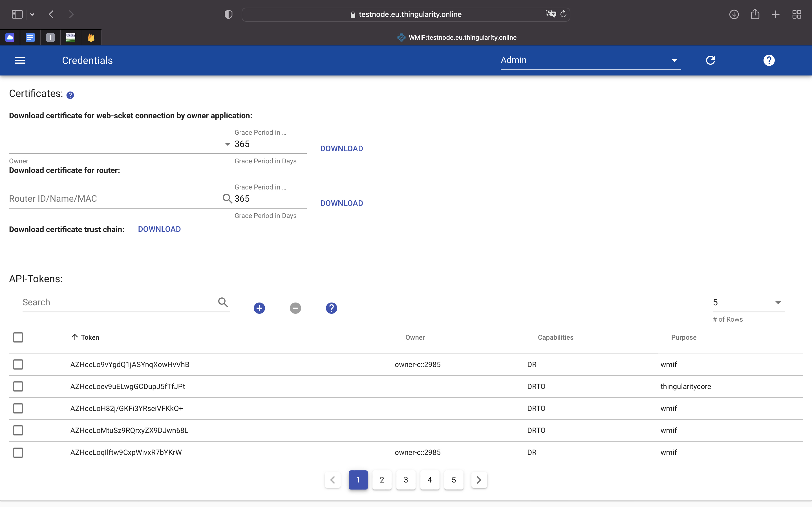Screen dimensions: 812x507
Task: Open help icon in the top header
Action: point(769,60)
